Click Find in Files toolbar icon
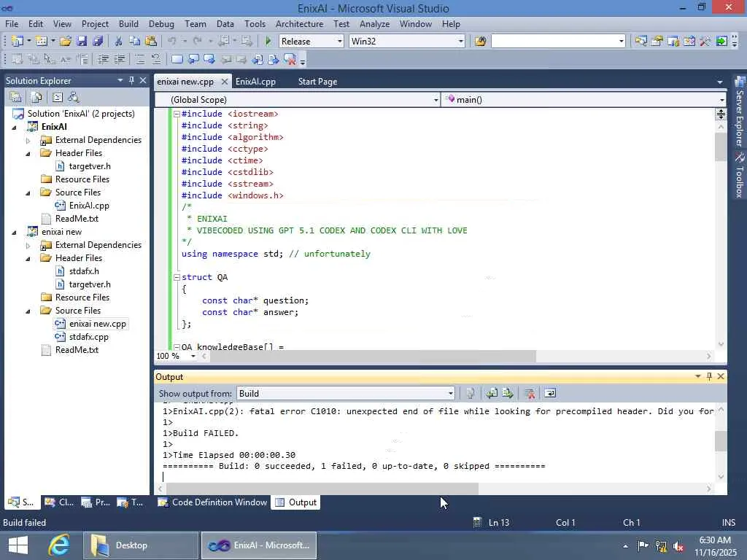 click(480, 42)
